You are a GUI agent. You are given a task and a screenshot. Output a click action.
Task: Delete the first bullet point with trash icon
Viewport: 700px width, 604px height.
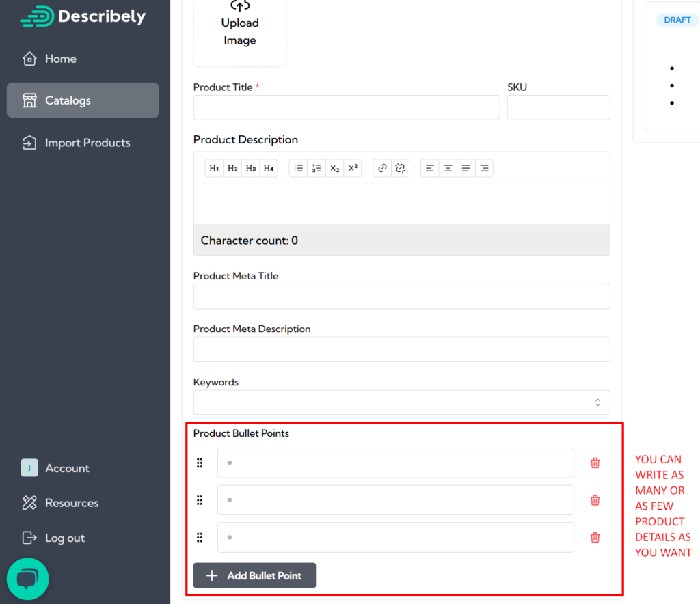[x=595, y=463]
